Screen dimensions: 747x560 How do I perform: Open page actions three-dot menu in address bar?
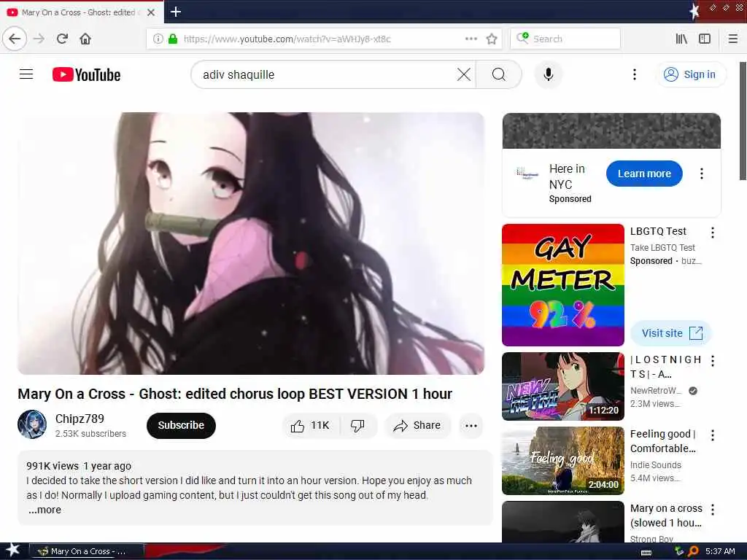click(471, 39)
